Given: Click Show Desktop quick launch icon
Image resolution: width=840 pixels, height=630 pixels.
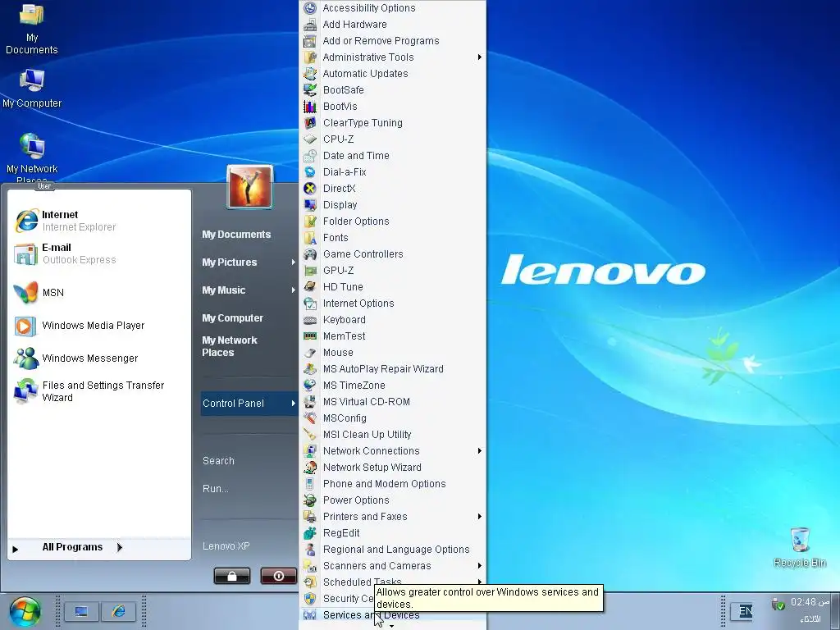Looking at the screenshot, I should (x=81, y=611).
